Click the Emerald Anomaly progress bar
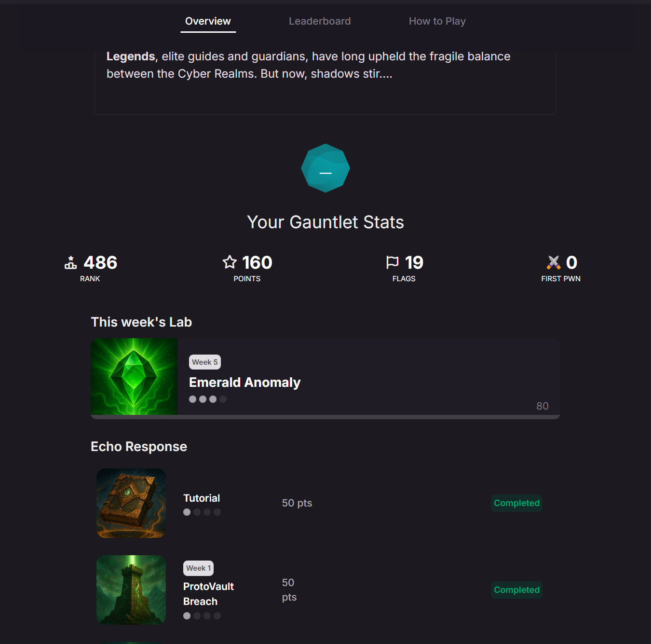This screenshot has height=644, width=651. coord(325,417)
